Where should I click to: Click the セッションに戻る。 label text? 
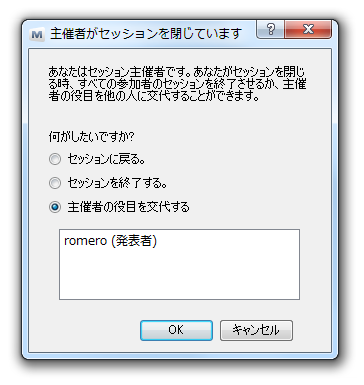click(x=106, y=159)
